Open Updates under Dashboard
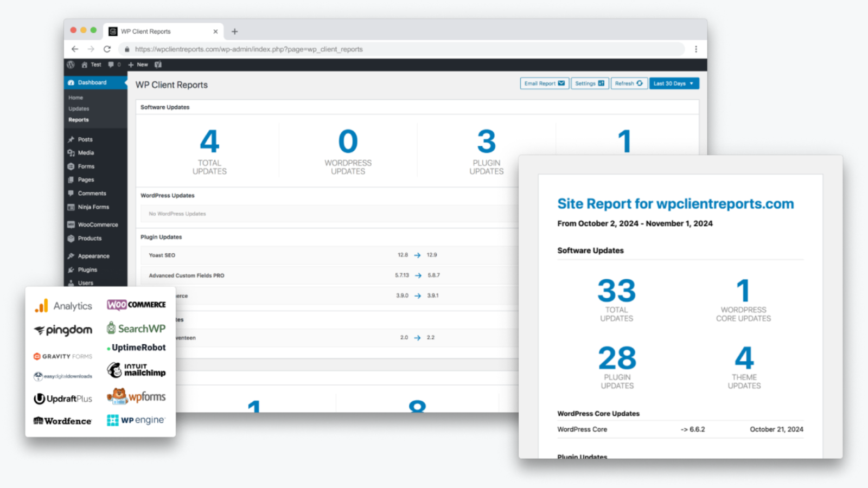The height and width of the screenshot is (488, 868). coord(79,108)
